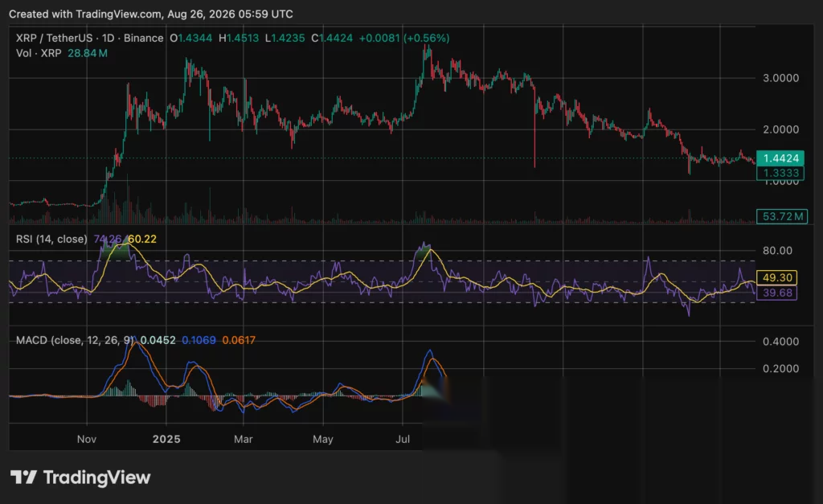Viewport: 823px width, 504px height.
Task: Click the 1.3333 price tag on axis
Action: 780,174
